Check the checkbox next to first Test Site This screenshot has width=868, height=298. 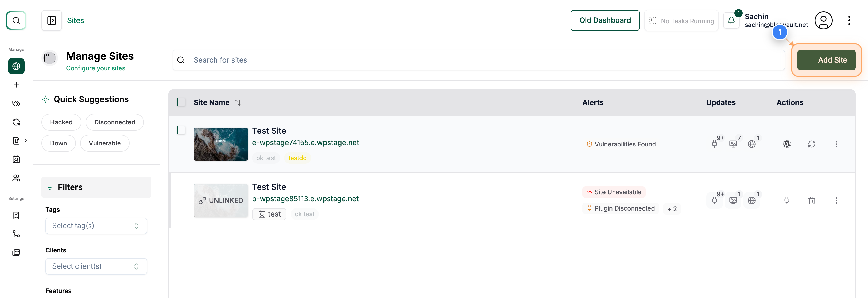tap(181, 130)
